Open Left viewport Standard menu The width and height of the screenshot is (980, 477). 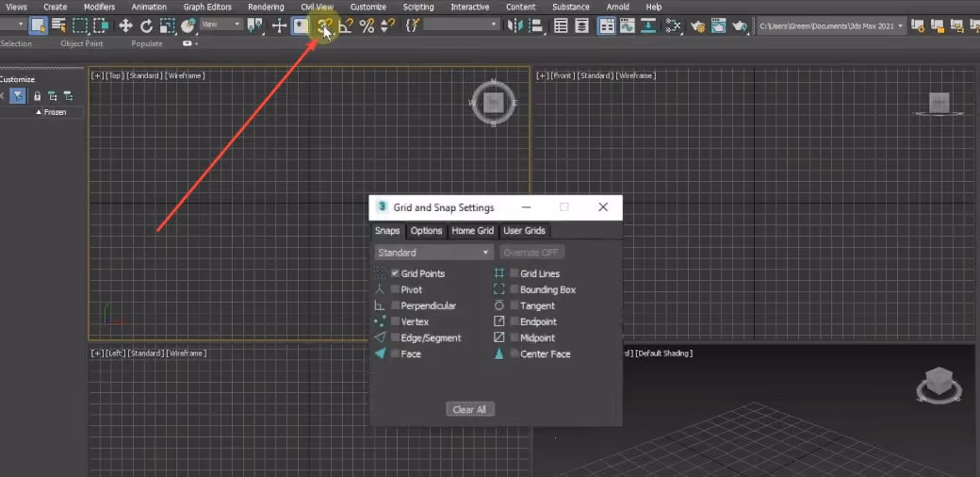[x=145, y=354]
